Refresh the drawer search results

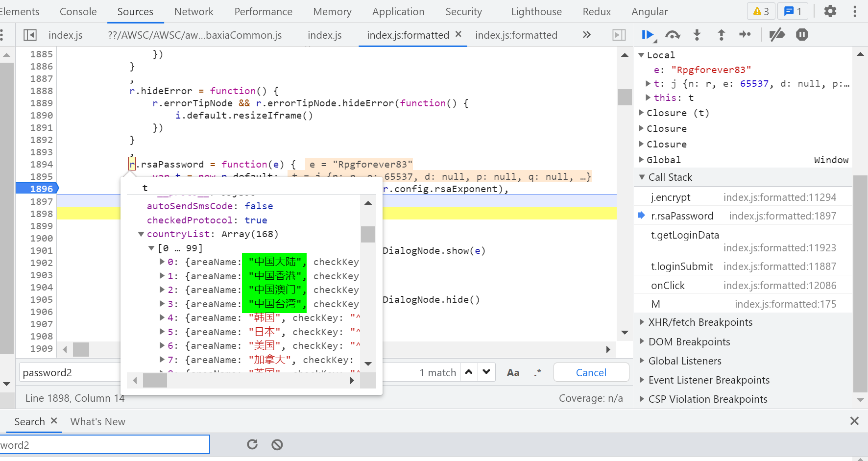pos(252,444)
